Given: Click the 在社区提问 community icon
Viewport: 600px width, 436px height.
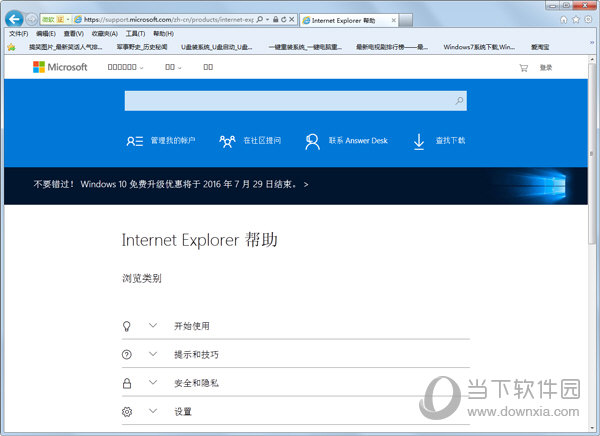Looking at the screenshot, I should (x=227, y=141).
